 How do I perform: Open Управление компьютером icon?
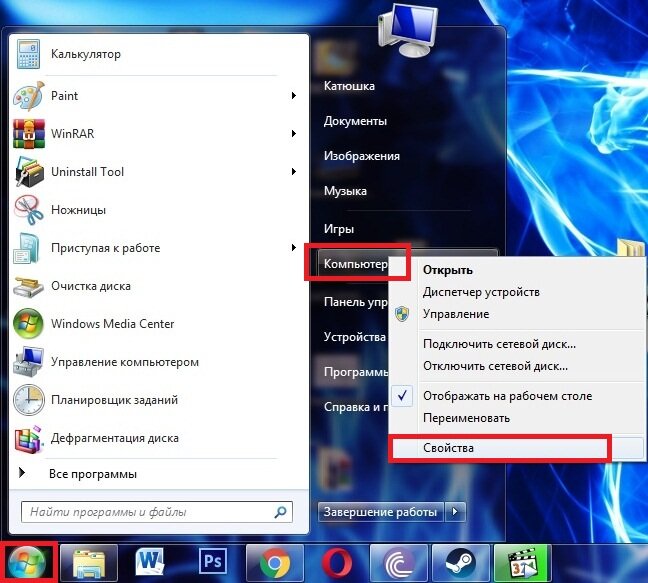(x=28, y=361)
